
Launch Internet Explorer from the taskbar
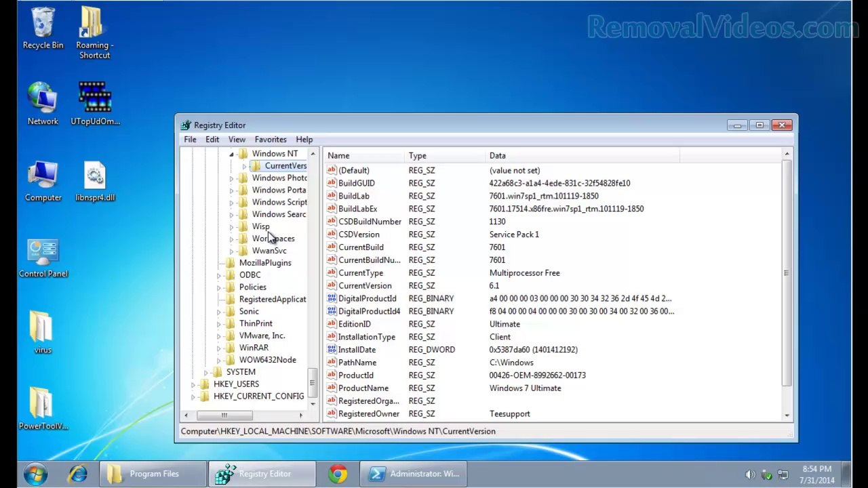pos(78,474)
